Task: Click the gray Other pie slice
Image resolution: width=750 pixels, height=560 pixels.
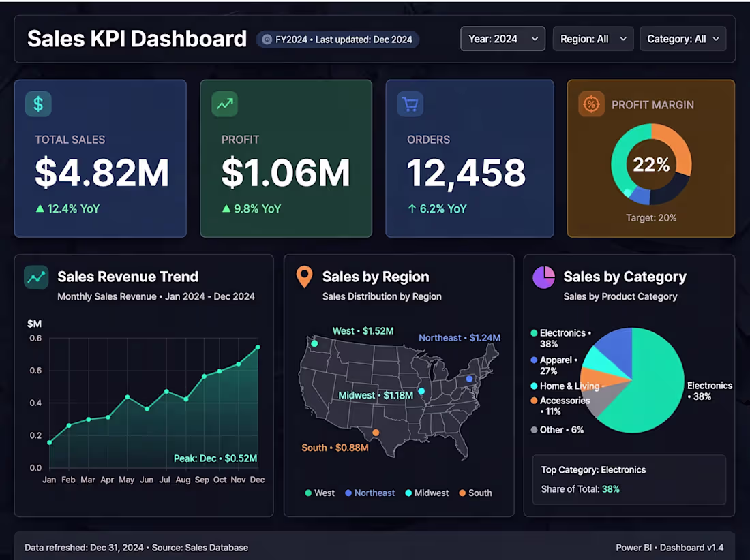Action: [603, 399]
